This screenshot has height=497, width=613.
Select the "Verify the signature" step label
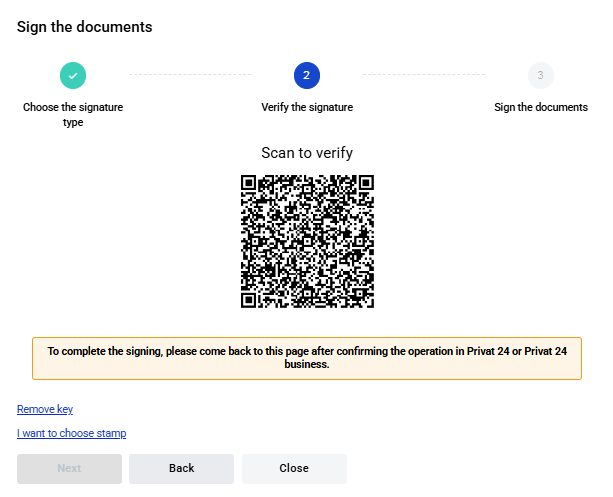307,107
